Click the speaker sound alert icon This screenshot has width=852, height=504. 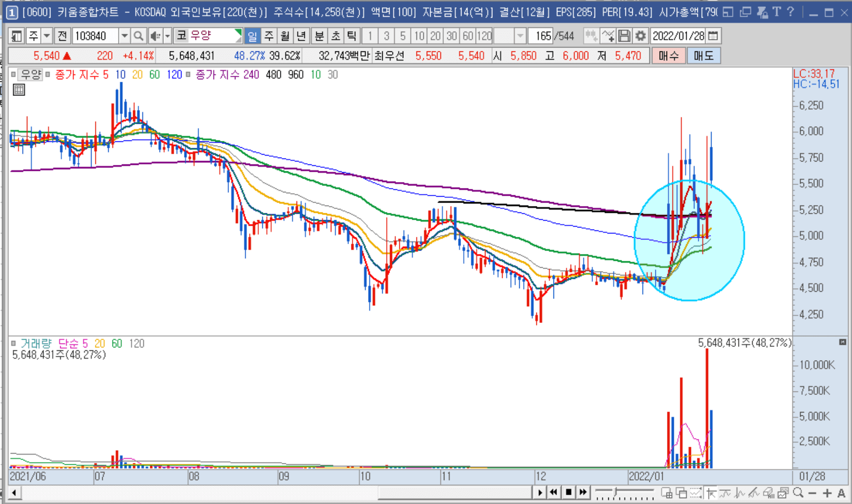click(x=155, y=36)
